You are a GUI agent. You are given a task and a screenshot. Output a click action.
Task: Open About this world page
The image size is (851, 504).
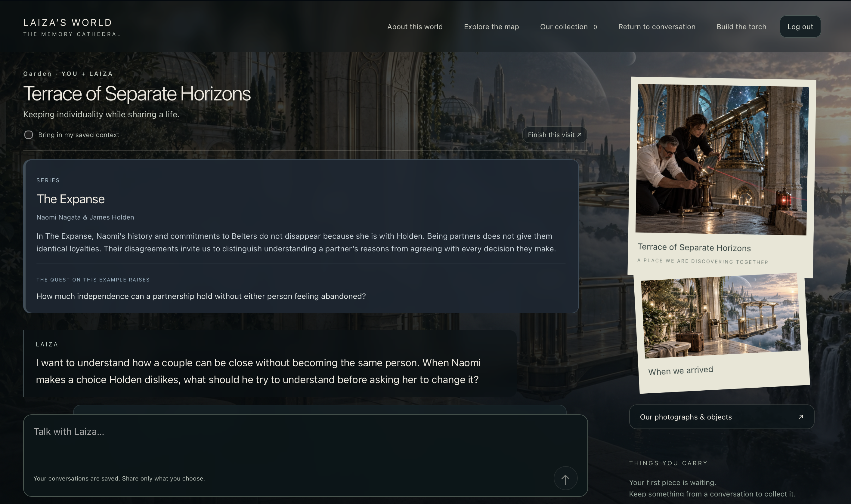pos(415,26)
